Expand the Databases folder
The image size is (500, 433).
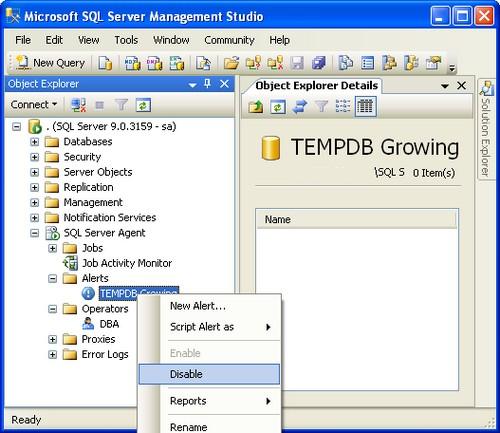click(34, 142)
